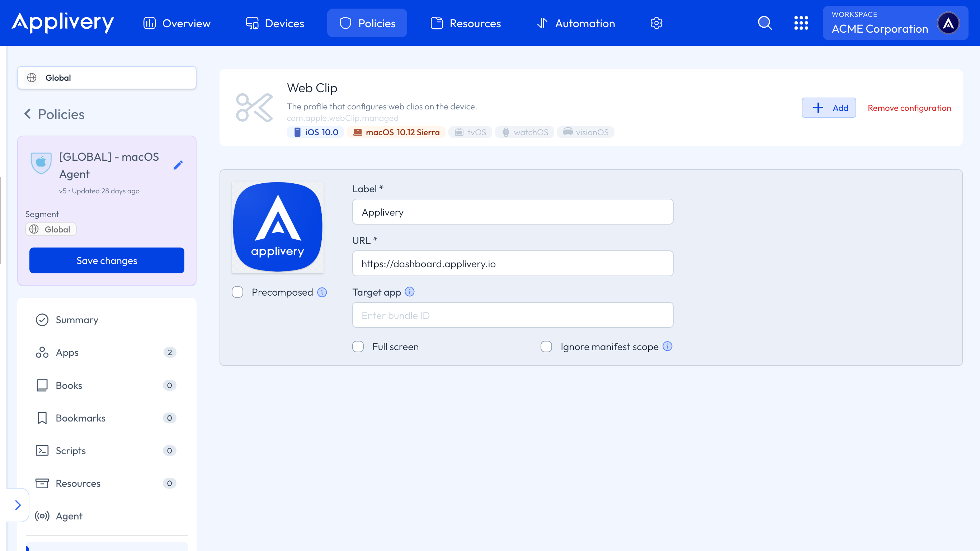Viewport: 980px width, 551px height.
Task: Select Resources in policy sidebar
Action: pyautogui.click(x=107, y=483)
